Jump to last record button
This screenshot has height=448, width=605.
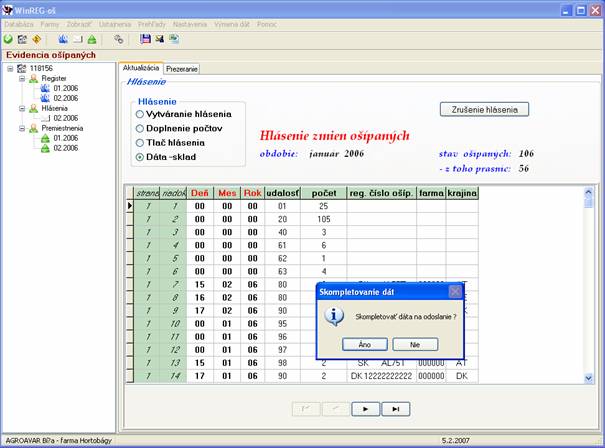point(395,409)
